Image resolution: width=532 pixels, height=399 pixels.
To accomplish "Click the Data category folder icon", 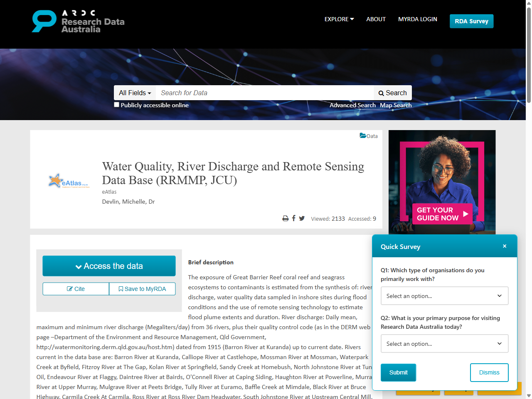I will (362, 135).
